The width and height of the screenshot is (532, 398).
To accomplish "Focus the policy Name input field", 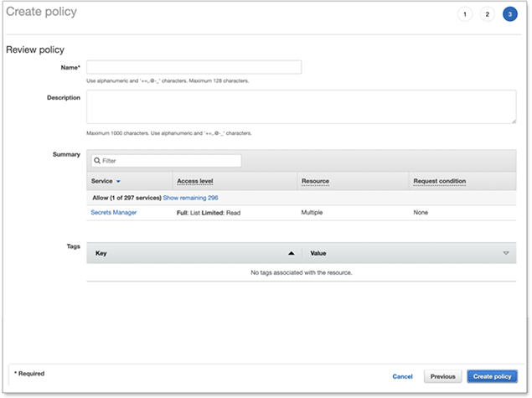I will click(x=194, y=67).
